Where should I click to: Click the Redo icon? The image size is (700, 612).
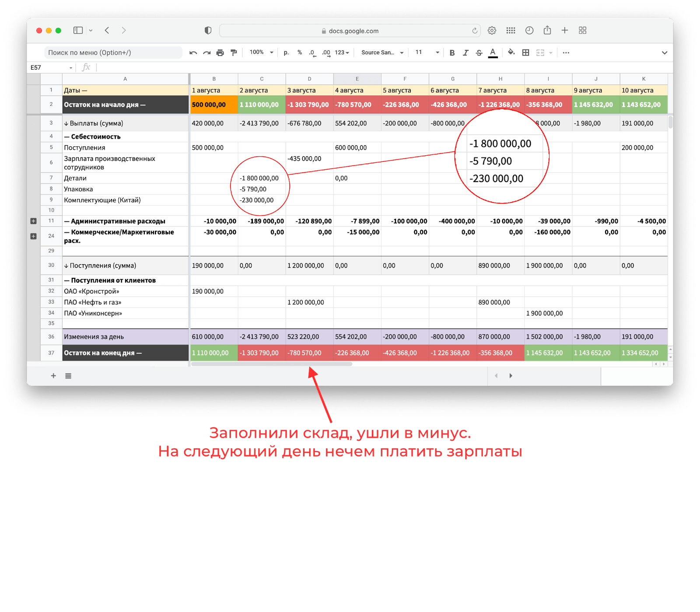pos(206,52)
